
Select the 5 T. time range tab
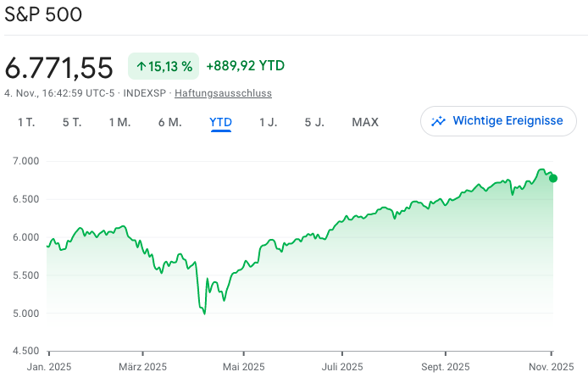pyautogui.click(x=72, y=122)
